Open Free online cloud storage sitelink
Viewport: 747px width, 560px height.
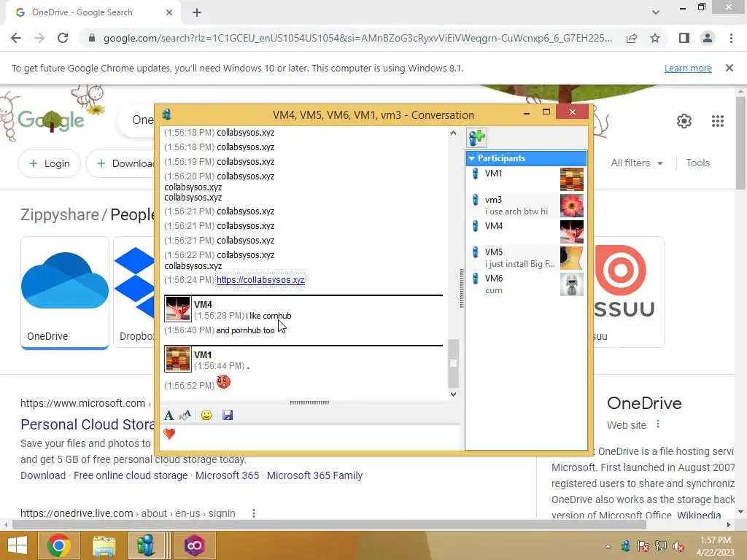coord(131,475)
